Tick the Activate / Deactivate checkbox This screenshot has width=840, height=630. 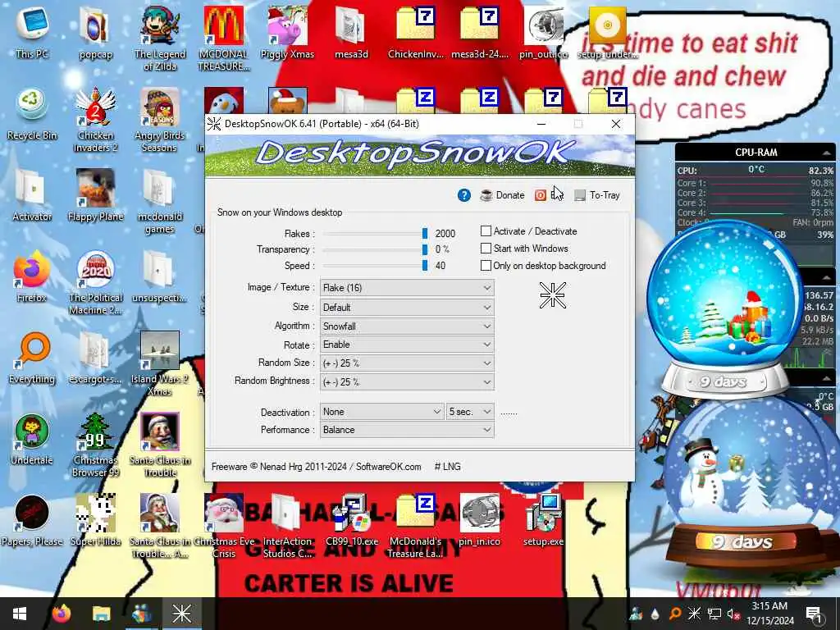click(x=486, y=231)
